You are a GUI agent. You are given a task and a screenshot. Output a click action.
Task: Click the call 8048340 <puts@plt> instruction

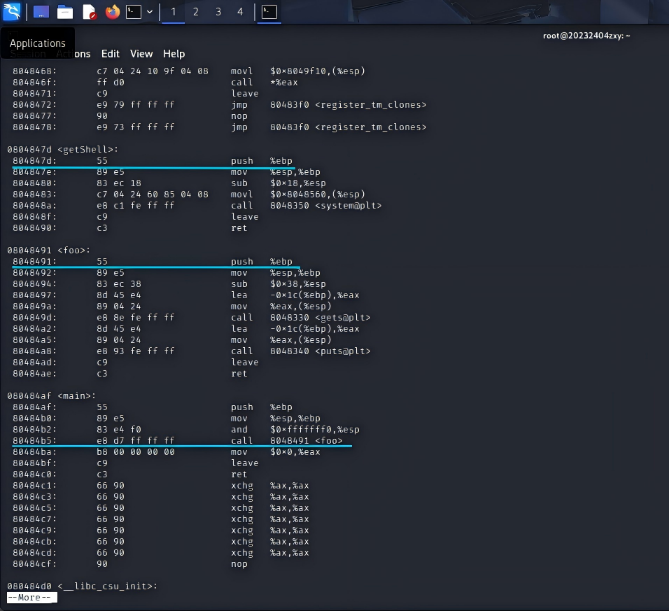(301, 351)
